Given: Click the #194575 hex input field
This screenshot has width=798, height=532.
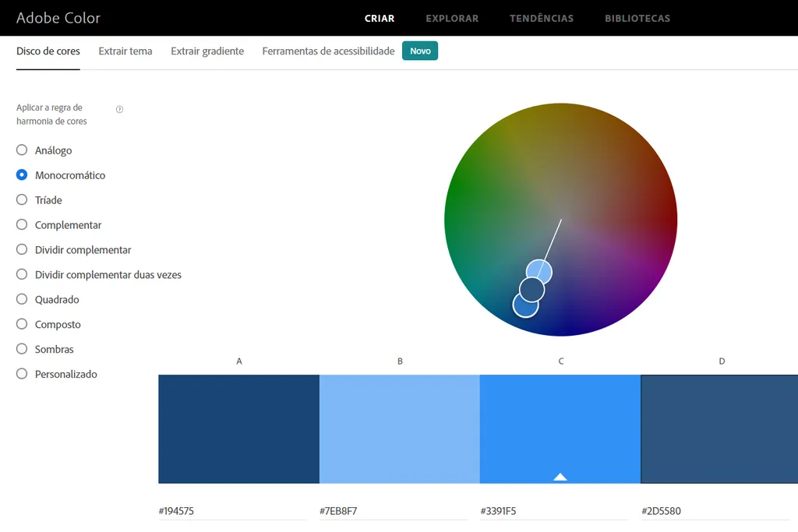Looking at the screenshot, I should pyautogui.click(x=232, y=512).
